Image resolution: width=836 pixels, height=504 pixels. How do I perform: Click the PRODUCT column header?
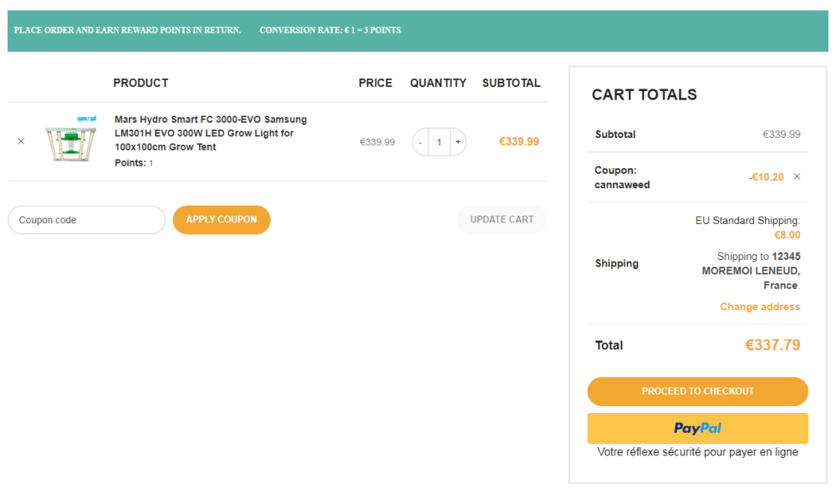[x=140, y=83]
